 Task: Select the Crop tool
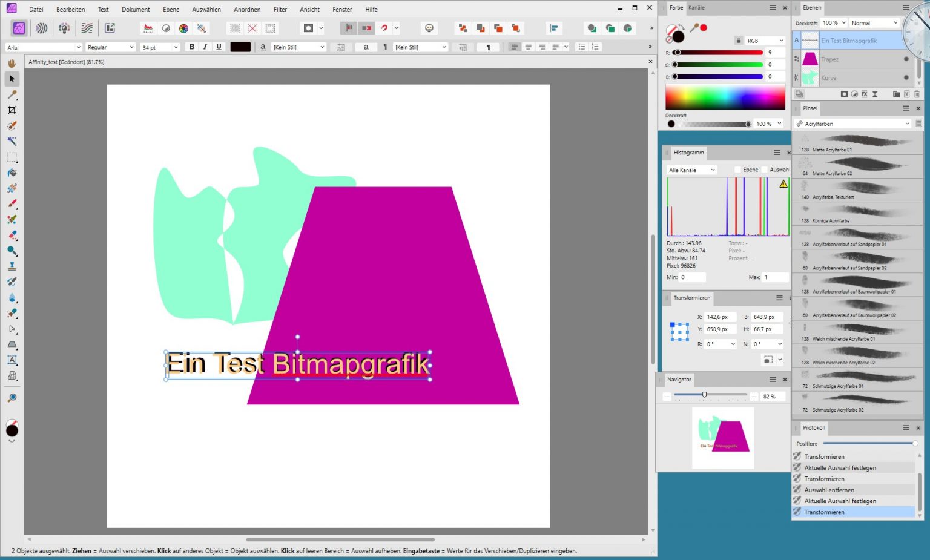pos(12,110)
